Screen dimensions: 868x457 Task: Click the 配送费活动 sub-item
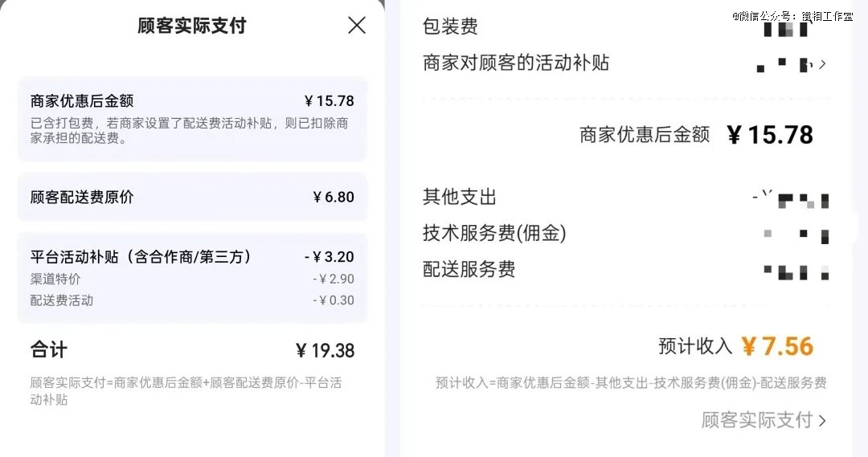coord(62,300)
